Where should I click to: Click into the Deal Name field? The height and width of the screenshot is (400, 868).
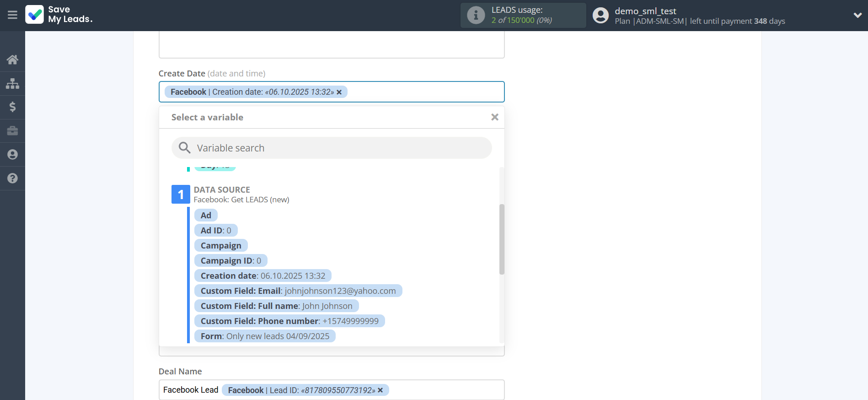tap(444, 390)
